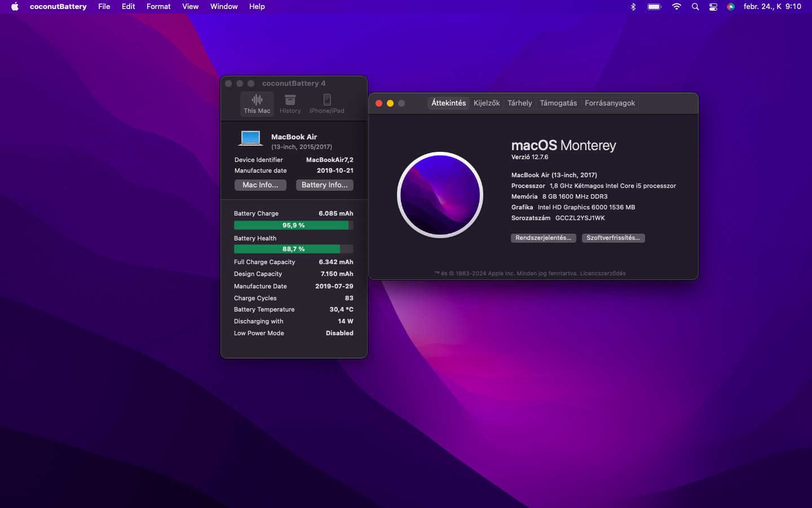Close the About This Mac window
The image size is (812, 508).
click(x=379, y=103)
